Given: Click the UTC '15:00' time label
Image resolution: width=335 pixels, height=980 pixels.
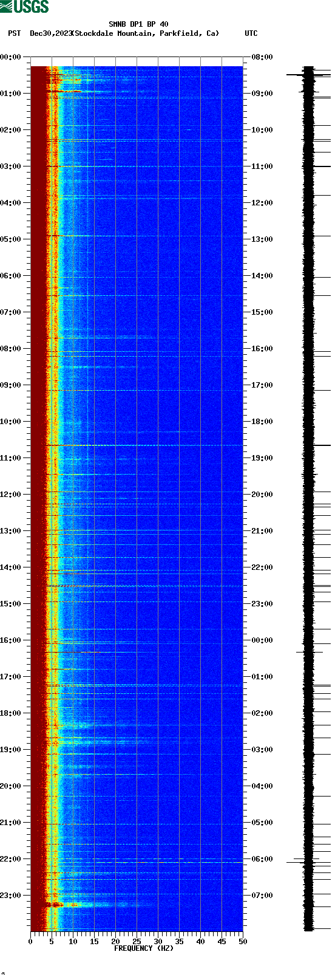Looking at the screenshot, I should click(262, 312).
